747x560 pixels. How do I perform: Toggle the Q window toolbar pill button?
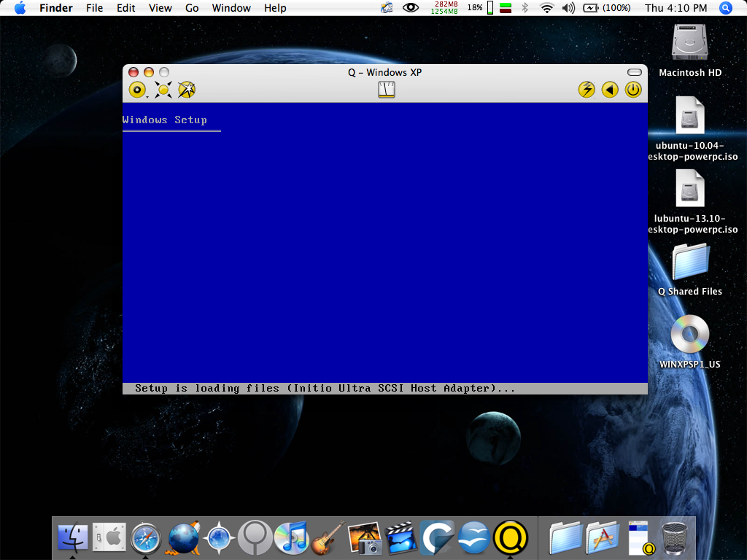coord(635,72)
